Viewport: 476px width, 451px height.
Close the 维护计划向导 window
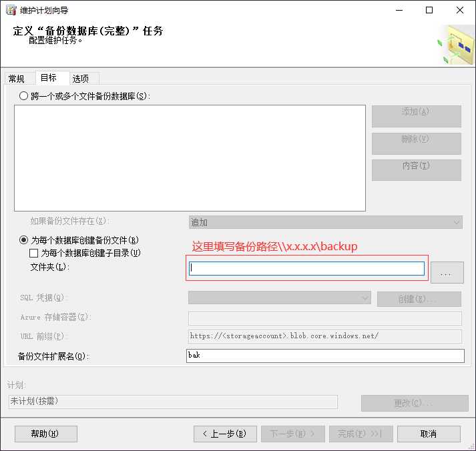[x=460, y=10]
